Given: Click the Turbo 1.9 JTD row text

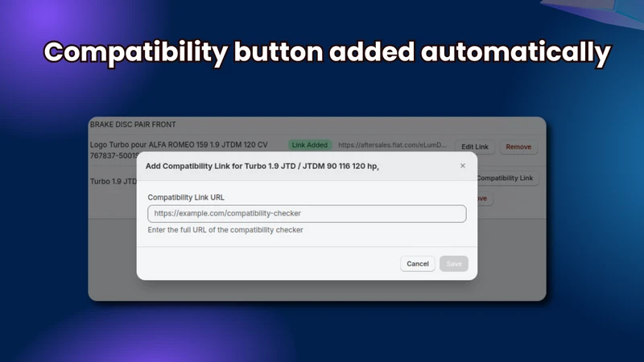Looking at the screenshot, I should point(114,182).
